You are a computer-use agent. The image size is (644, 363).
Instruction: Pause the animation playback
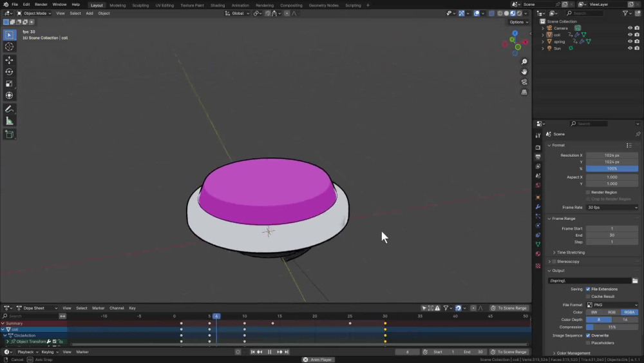[x=269, y=352]
